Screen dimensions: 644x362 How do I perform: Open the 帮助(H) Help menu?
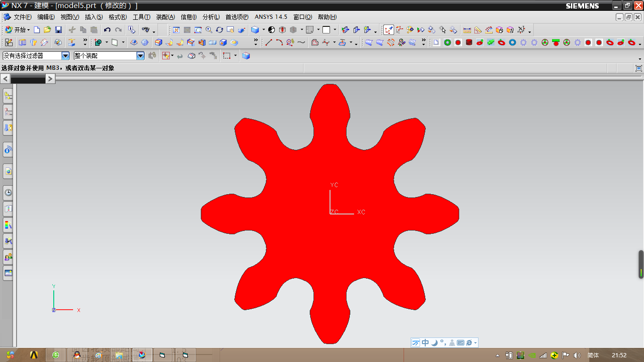[x=327, y=17]
